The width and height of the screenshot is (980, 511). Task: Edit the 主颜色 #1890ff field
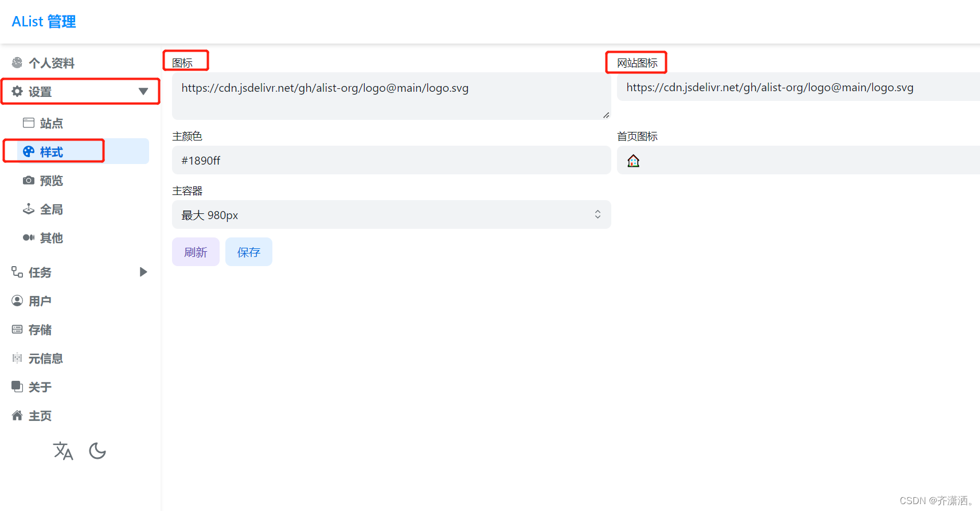coord(392,160)
